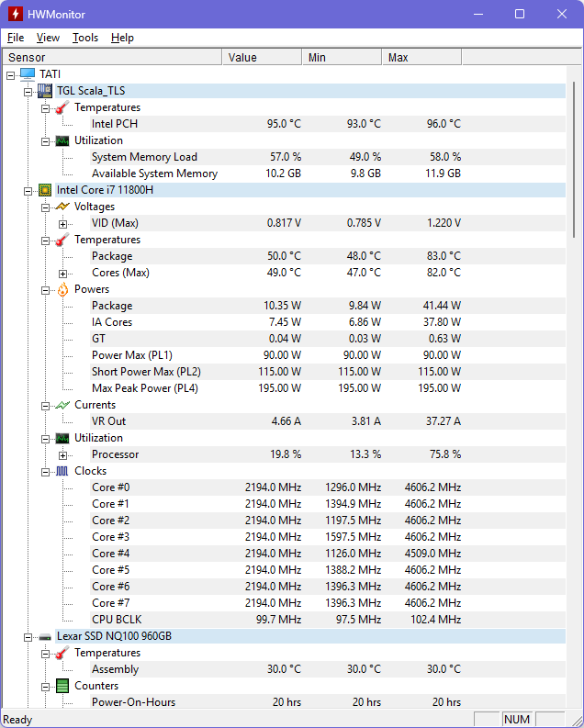Click the TGL Scala_TLS motherboard icon
This screenshot has height=728, width=584.
[x=45, y=91]
